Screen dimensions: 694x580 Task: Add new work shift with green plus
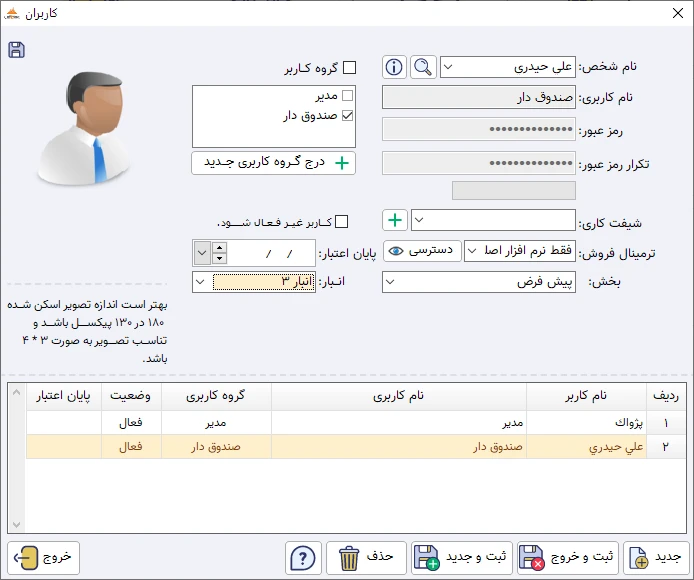pos(395,220)
